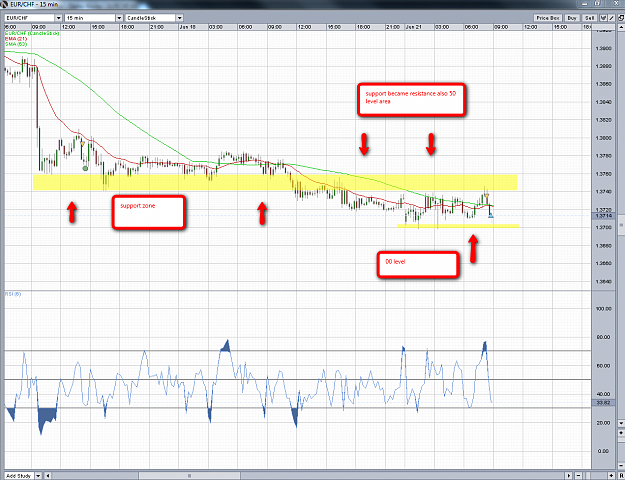Viewport: 625px width, 480px height.
Task: Open the Add Study dropdown arrow
Action: pyautogui.click(x=38, y=476)
